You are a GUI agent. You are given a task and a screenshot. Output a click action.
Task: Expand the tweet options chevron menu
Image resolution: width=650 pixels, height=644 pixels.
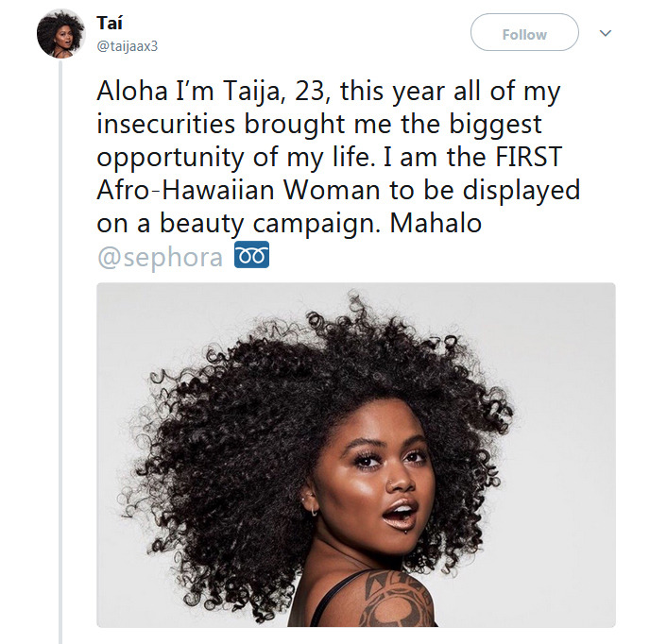pos(607,33)
